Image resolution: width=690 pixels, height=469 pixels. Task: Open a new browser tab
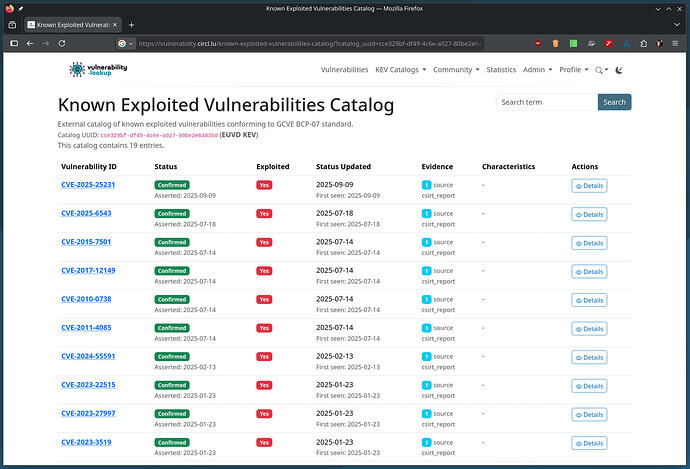(131, 24)
